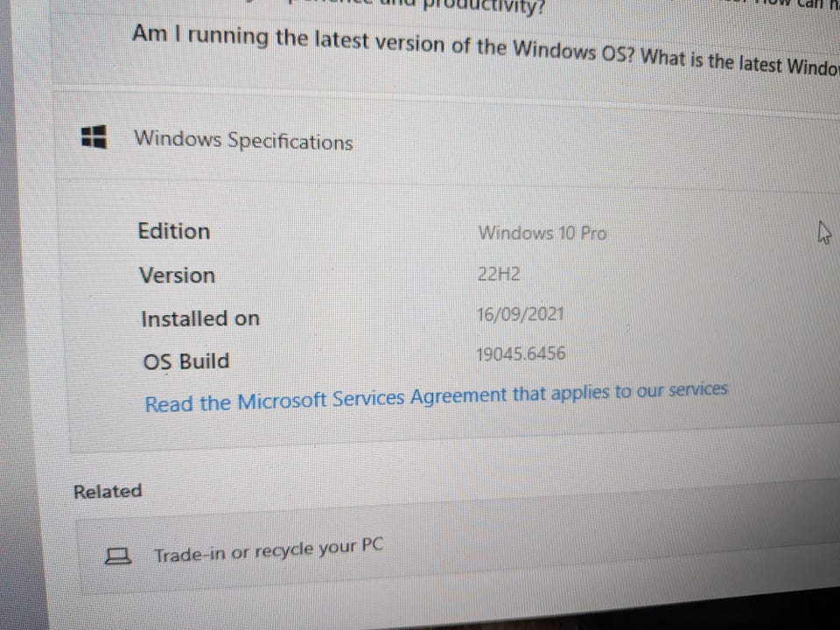
Task: Click the OS Build label
Action: point(186,361)
